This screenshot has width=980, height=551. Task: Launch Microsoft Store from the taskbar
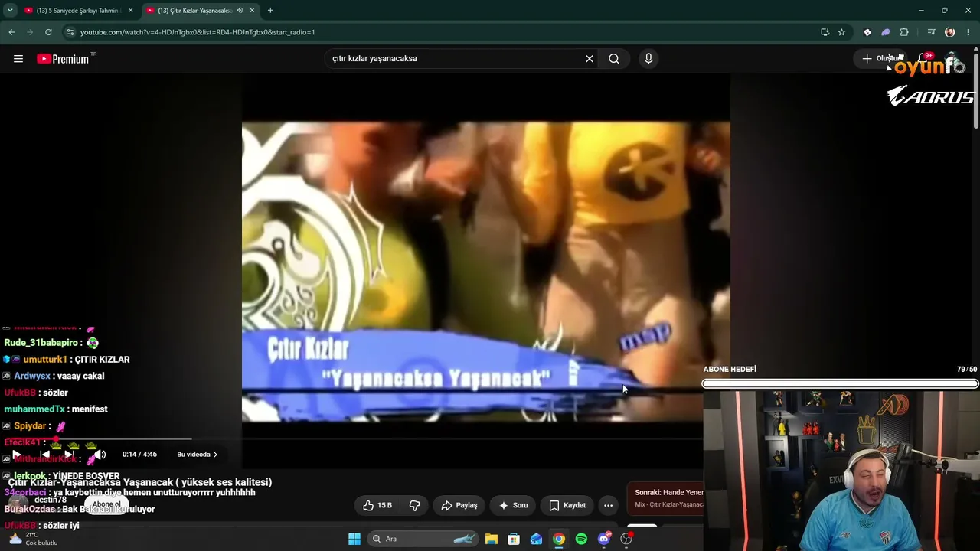point(514,539)
